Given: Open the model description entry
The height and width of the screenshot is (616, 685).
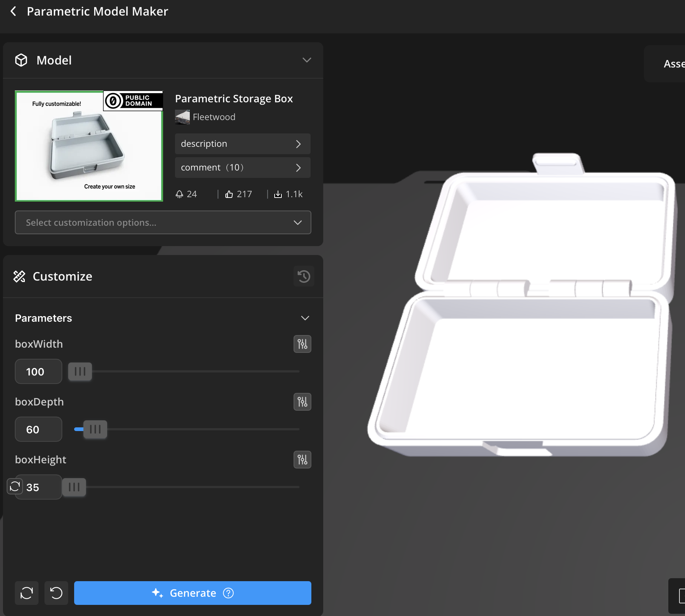Looking at the screenshot, I should (242, 144).
